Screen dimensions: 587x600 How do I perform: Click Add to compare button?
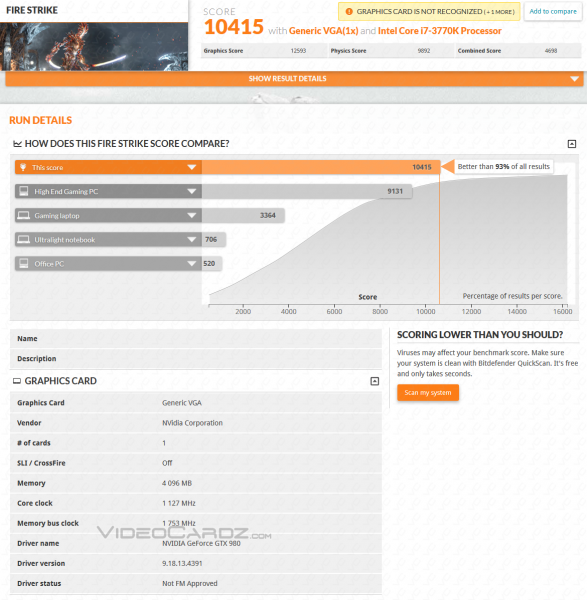pos(553,11)
